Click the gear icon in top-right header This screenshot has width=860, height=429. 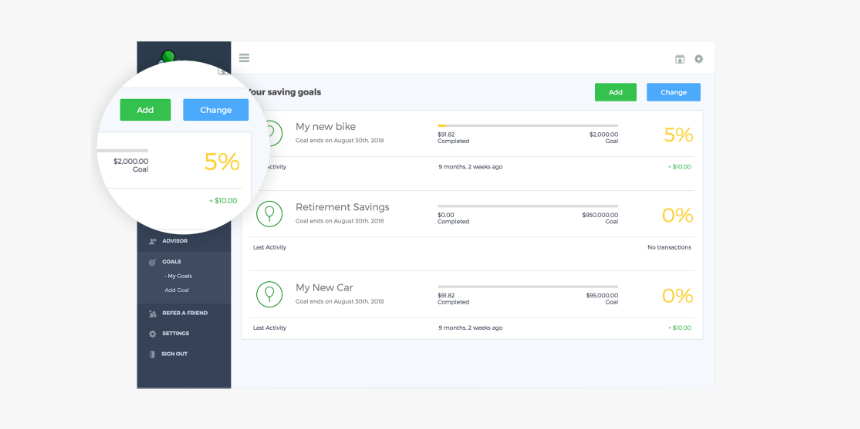coord(699,59)
